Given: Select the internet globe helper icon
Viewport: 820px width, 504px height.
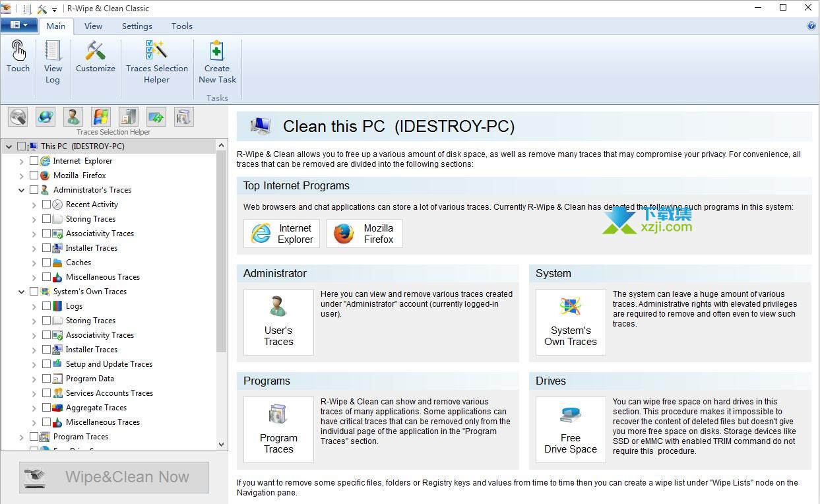Looking at the screenshot, I should [x=46, y=117].
